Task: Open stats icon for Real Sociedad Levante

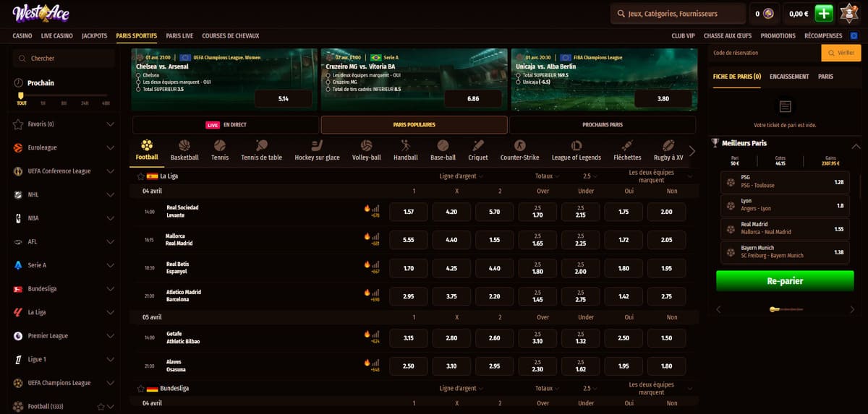Action: (x=375, y=207)
